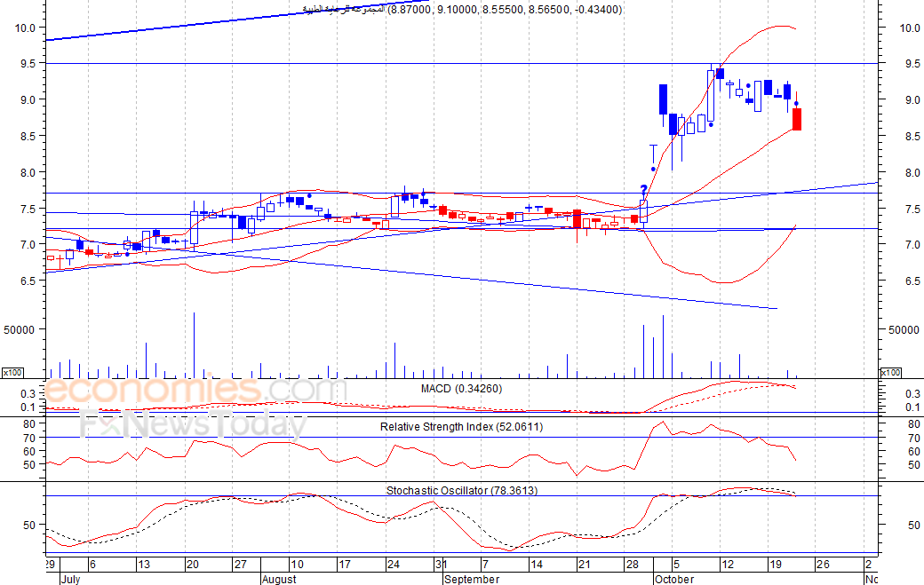924x585 pixels.
Task: Select the July month label on time axis
Action: [71, 579]
